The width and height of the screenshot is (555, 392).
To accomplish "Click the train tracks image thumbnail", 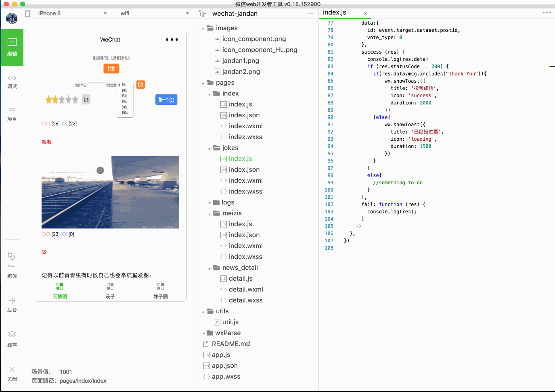I will pos(110,192).
